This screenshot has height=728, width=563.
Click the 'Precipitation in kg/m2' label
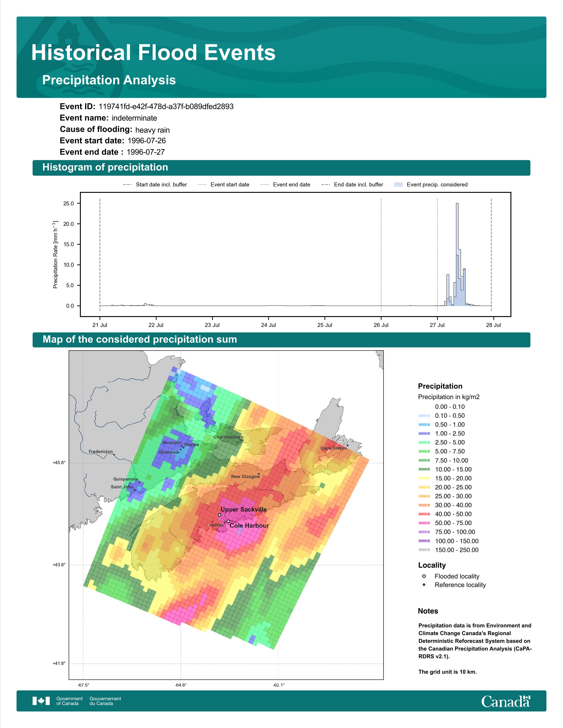coord(449,397)
